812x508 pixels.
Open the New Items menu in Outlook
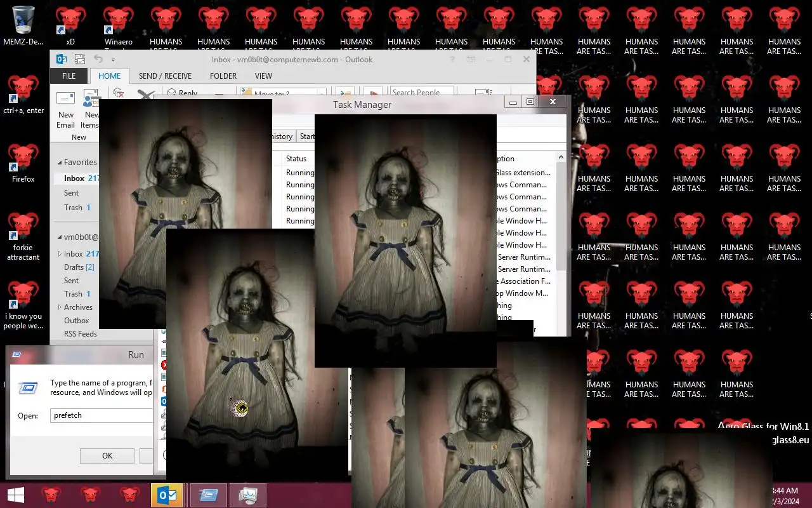click(x=91, y=110)
